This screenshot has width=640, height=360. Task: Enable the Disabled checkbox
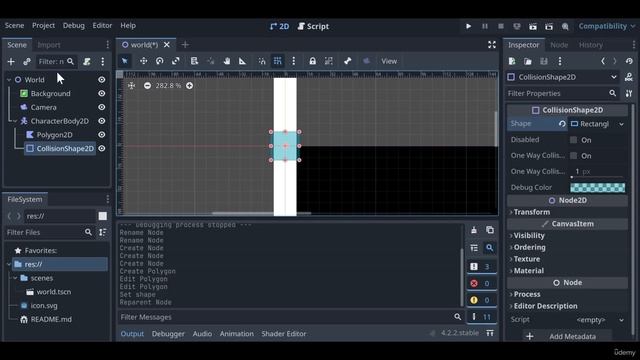573,140
